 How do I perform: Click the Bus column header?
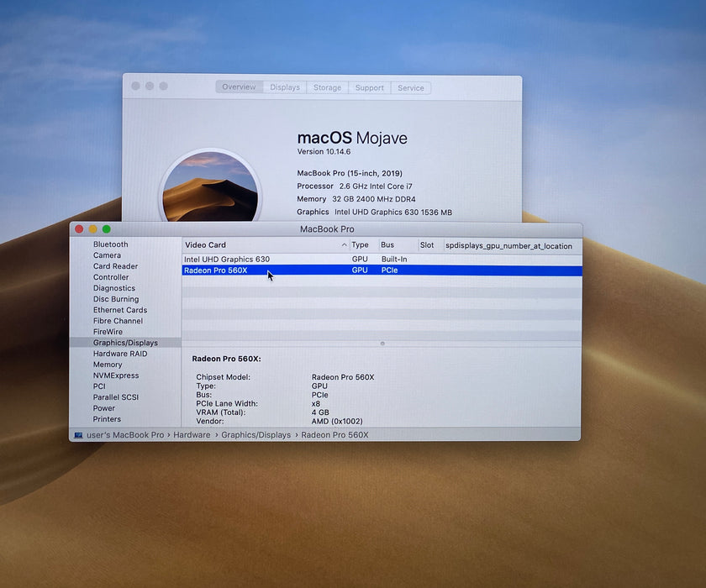[x=398, y=245]
